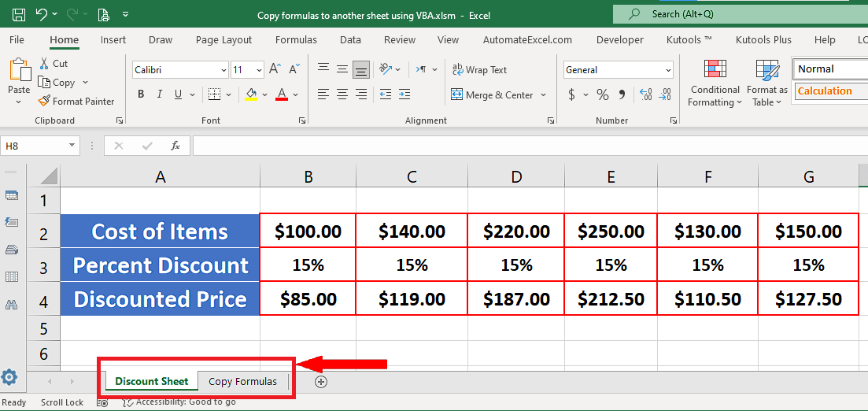Screen dimensions: 868x411
Task: Click the Print Preview quick access icon
Action: (102, 14)
